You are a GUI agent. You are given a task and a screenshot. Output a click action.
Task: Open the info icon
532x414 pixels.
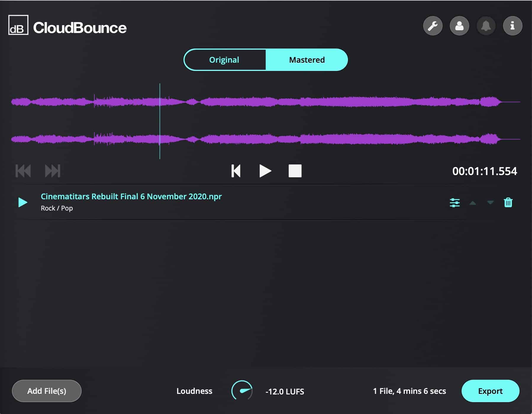[512, 26]
